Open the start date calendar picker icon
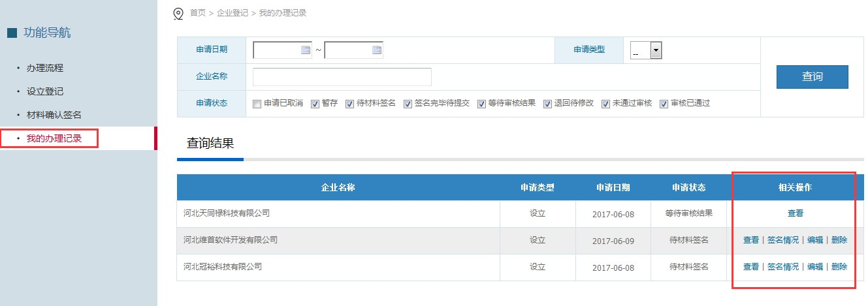Viewport: 868px width, 306px height. 305,50
